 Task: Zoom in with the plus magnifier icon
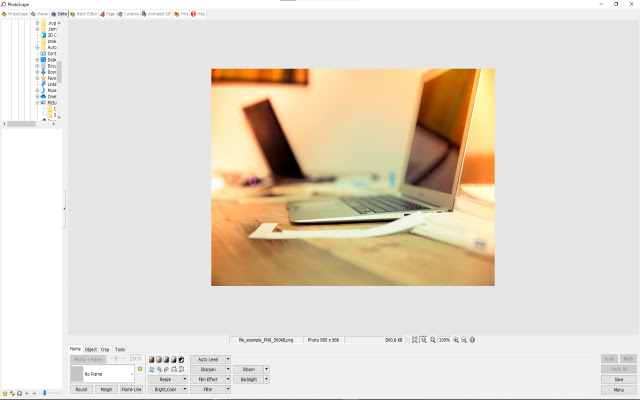click(456, 340)
